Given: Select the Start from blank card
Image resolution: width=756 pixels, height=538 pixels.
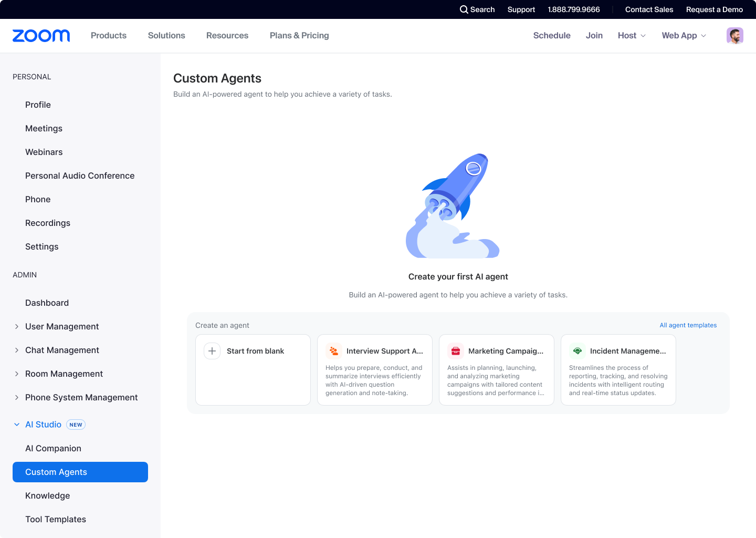Looking at the screenshot, I should click(253, 370).
